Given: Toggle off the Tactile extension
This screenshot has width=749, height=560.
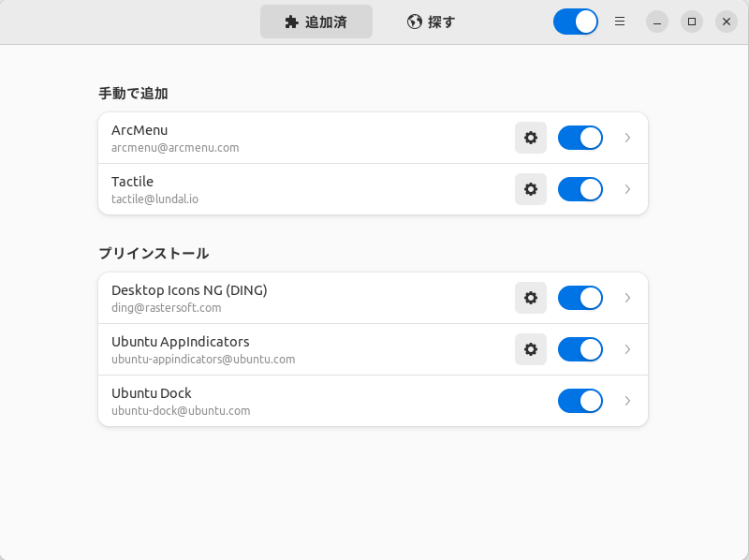Looking at the screenshot, I should click(580, 189).
